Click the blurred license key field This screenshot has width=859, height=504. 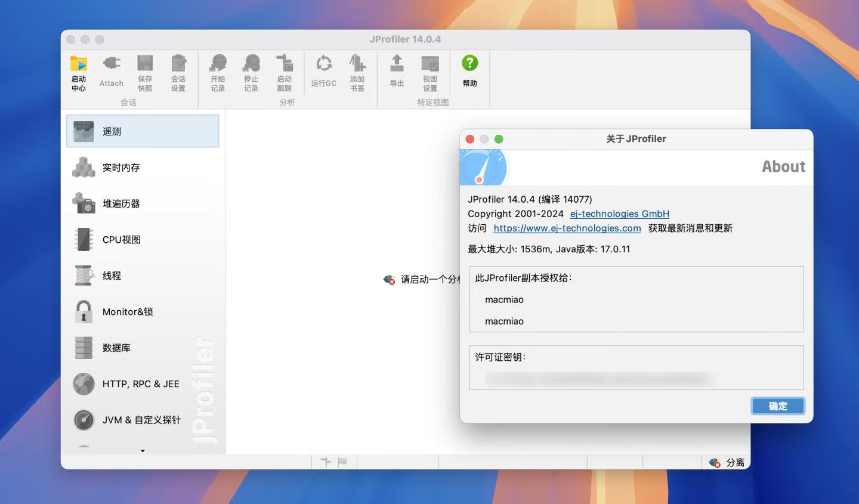click(x=599, y=378)
